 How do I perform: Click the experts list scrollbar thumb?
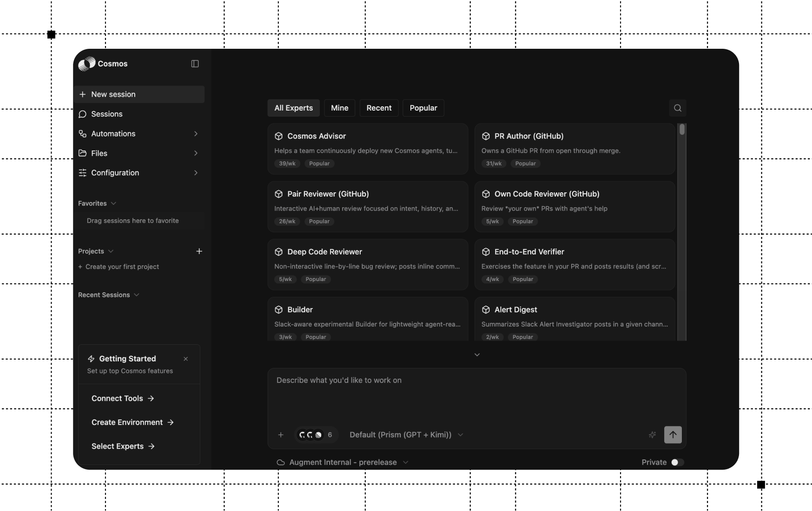[682, 130]
